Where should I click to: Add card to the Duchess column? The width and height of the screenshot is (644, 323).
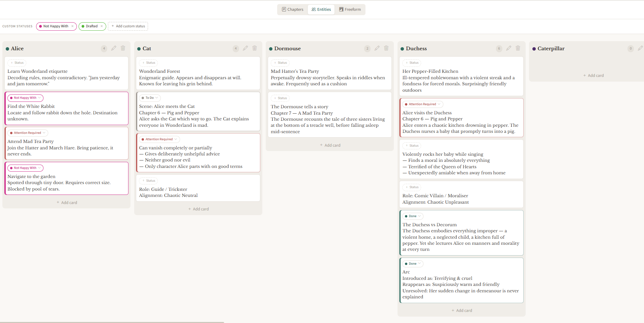[462, 311]
